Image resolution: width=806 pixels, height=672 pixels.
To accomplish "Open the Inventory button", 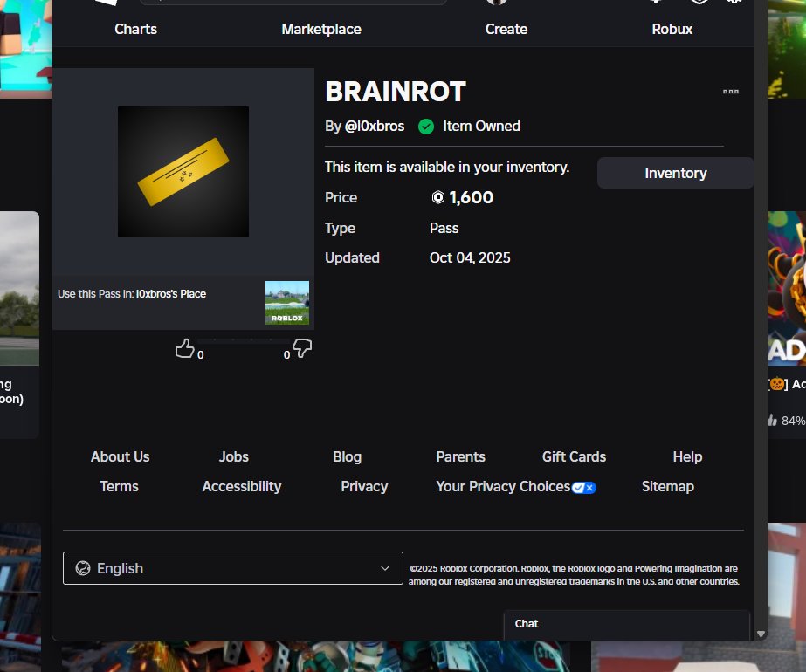I will [675, 173].
